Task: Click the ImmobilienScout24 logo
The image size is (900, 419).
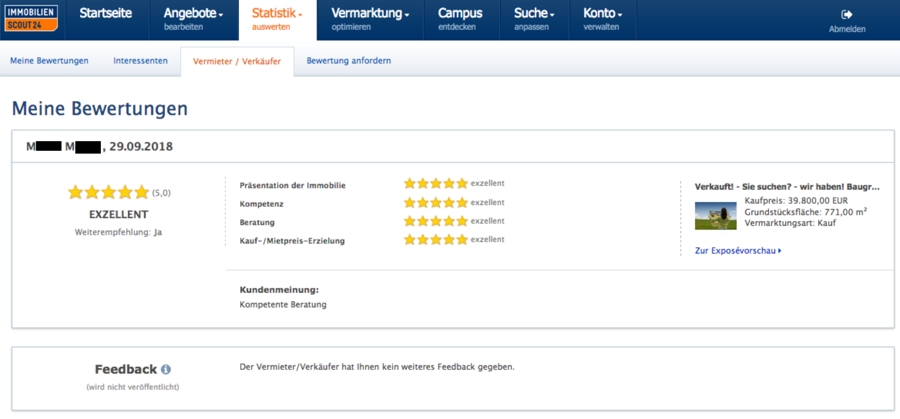Action: pyautogui.click(x=31, y=18)
